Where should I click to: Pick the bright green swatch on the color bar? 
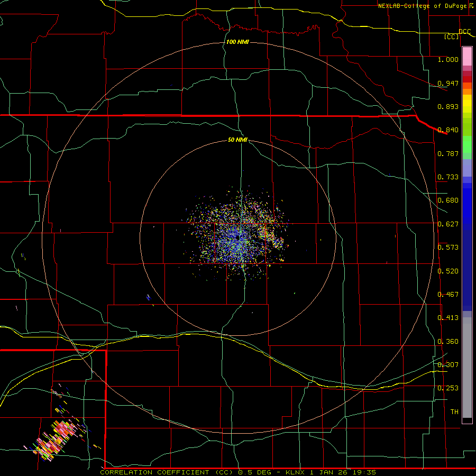(x=467, y=144)
